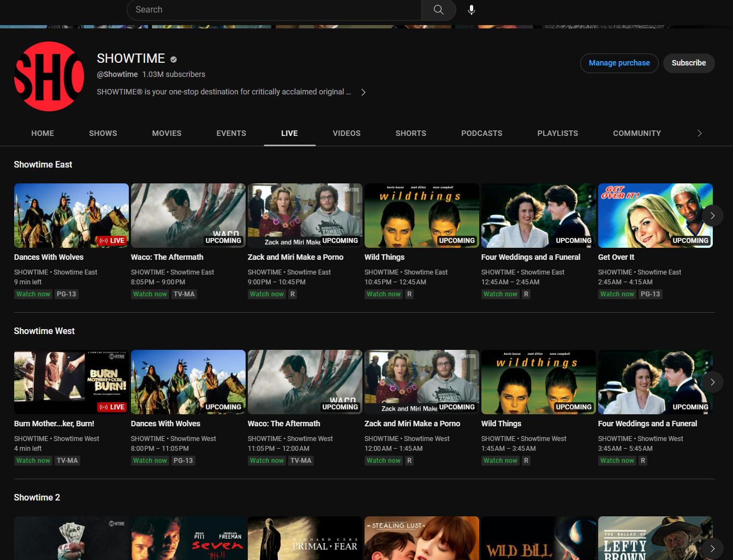Open the EVENTS tab

(231, 133)
